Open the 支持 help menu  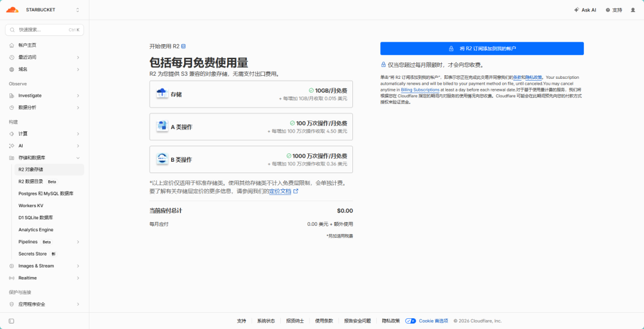[614, 10]
